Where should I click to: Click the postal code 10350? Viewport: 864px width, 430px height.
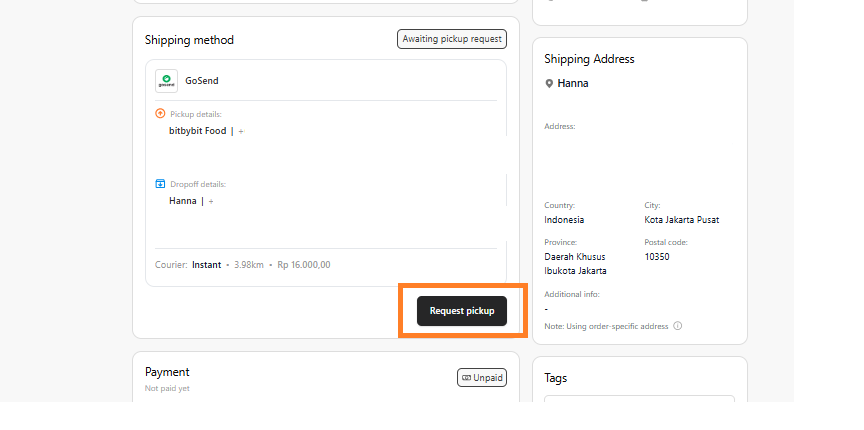657,256
